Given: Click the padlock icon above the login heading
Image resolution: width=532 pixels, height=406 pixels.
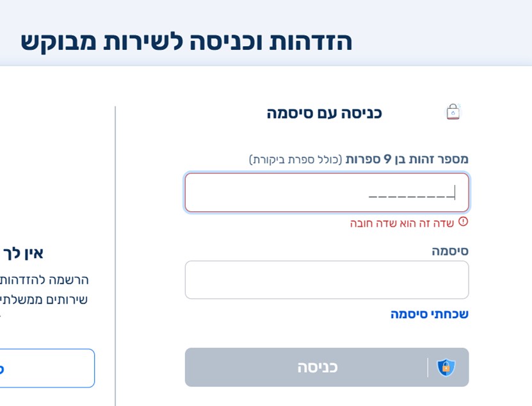Looking at the screenshot, I should pyautogui.click(x=453, y=111).
